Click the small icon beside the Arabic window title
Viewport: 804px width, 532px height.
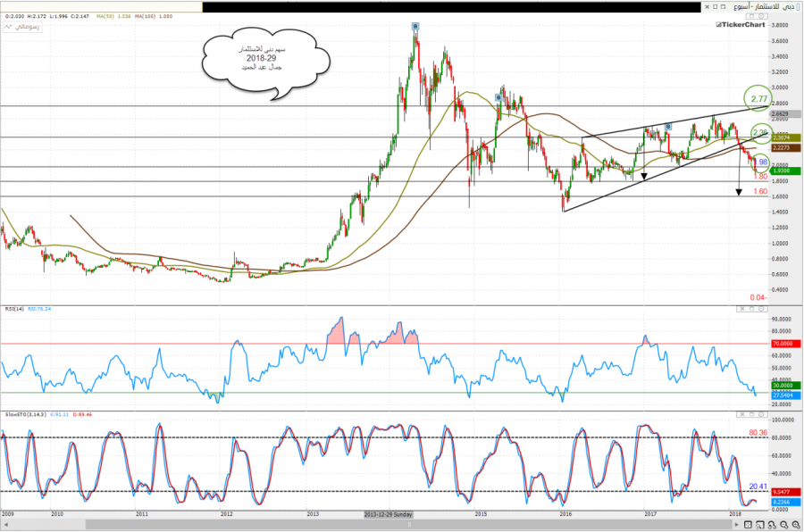798,6
